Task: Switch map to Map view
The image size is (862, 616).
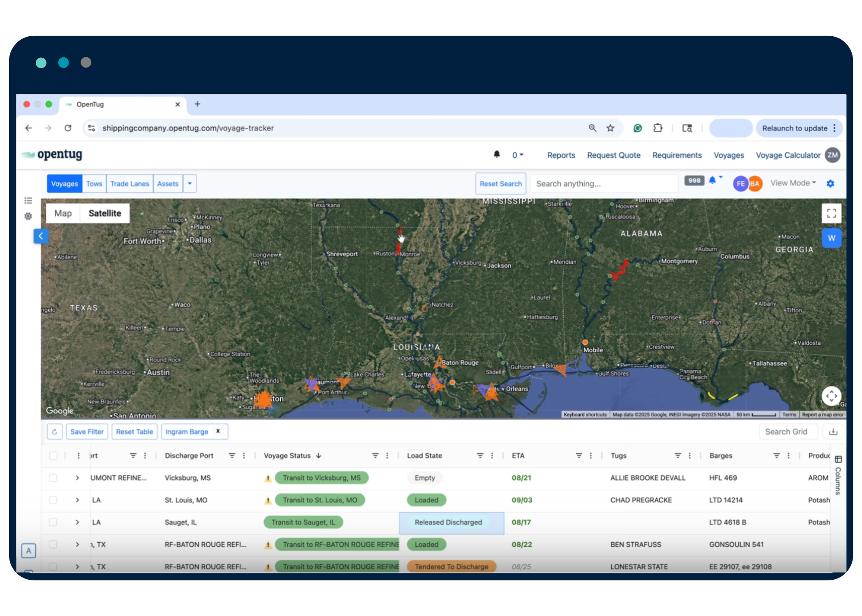Action: [63, 213]
